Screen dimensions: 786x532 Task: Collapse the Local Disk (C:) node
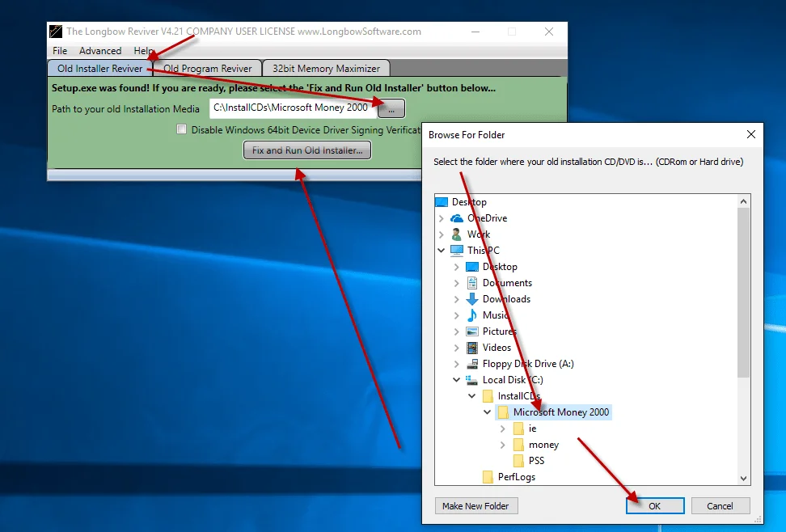coord(457,379)
